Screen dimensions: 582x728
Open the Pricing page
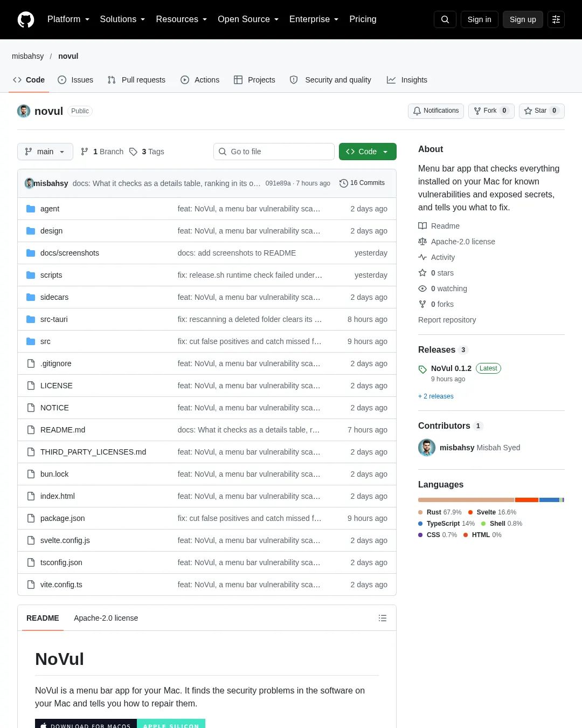[x=363, y=19]
